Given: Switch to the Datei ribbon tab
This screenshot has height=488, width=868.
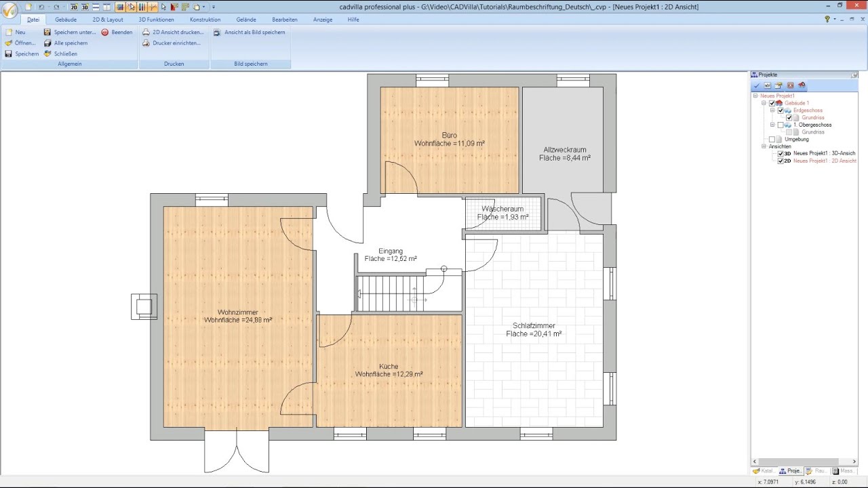Looking at the screenshot, I should point(33,20).
